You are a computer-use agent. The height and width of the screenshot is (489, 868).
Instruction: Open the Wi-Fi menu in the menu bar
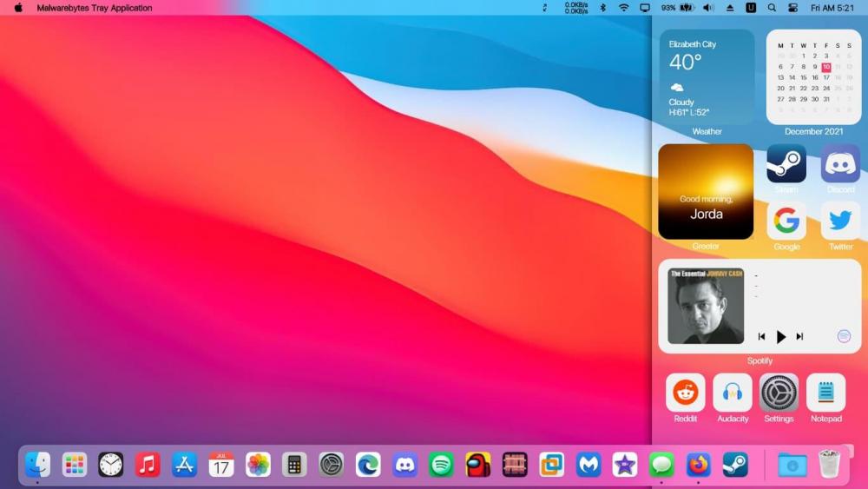tap(623, 8)
